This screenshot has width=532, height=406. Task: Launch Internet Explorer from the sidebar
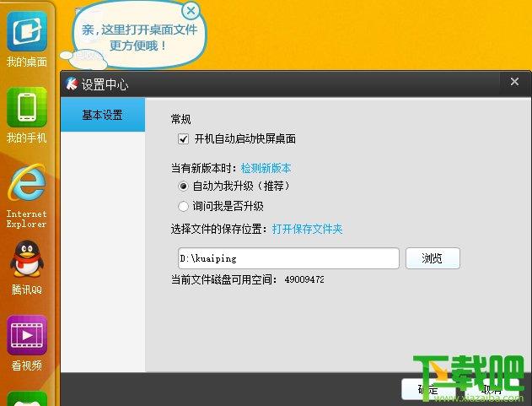tap(27, 187)
